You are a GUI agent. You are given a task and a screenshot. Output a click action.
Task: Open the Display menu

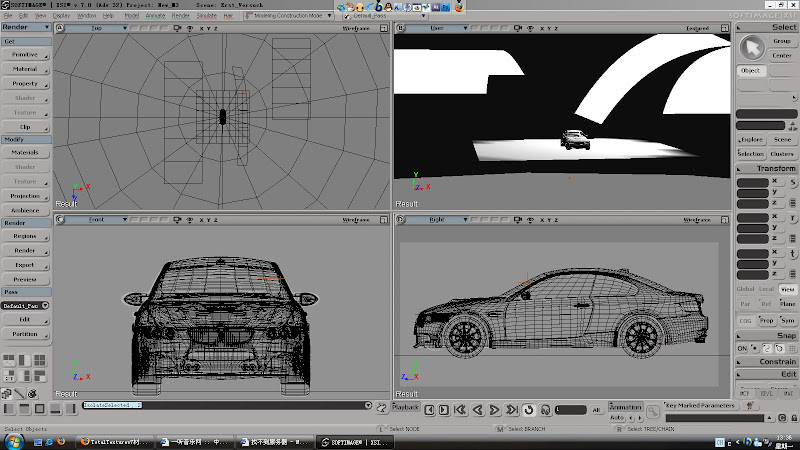[61, 16]
